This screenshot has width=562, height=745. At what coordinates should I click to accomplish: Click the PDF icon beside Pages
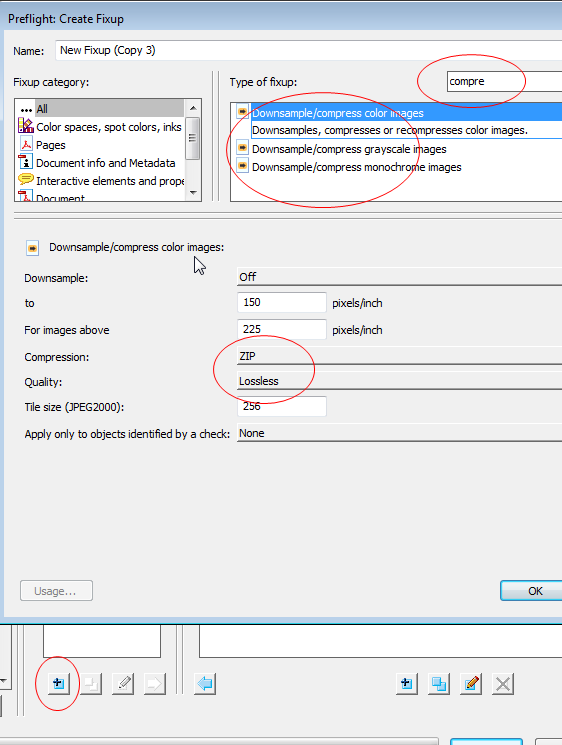pyautogui.click(x=26, y=144)
